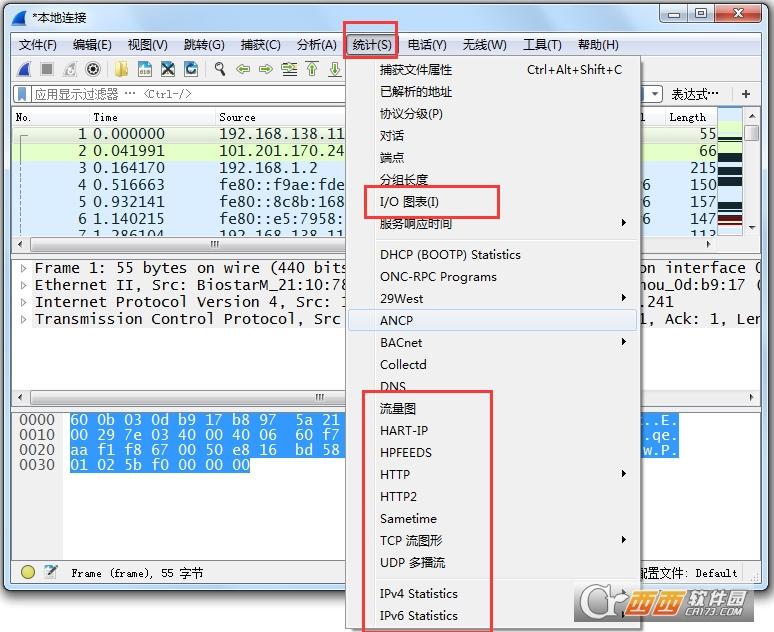Open I/O 图表(I) from the menu

[x=492, y=202]
